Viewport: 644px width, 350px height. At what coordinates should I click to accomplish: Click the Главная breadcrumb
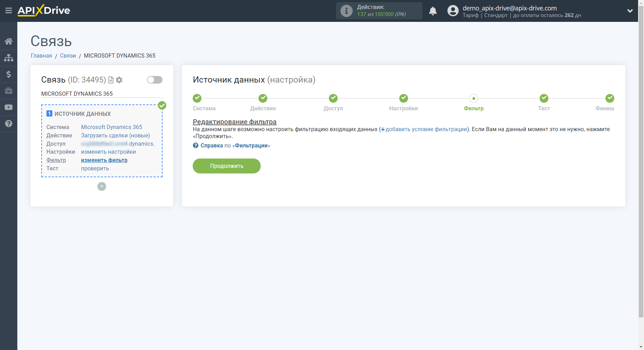point(41,56)
